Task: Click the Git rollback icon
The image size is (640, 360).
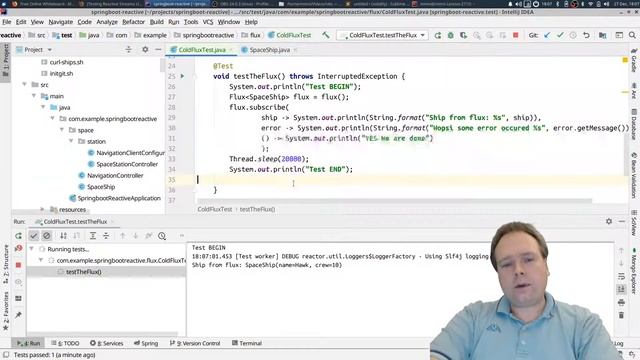Action: [x=586, y=36]
